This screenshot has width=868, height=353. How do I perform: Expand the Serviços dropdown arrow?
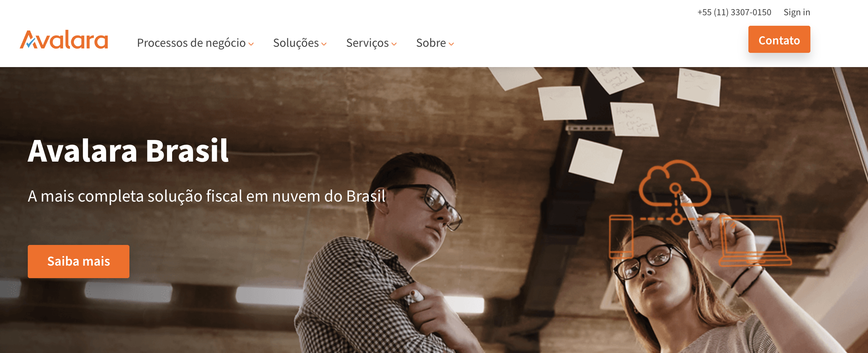click(394, 44)
